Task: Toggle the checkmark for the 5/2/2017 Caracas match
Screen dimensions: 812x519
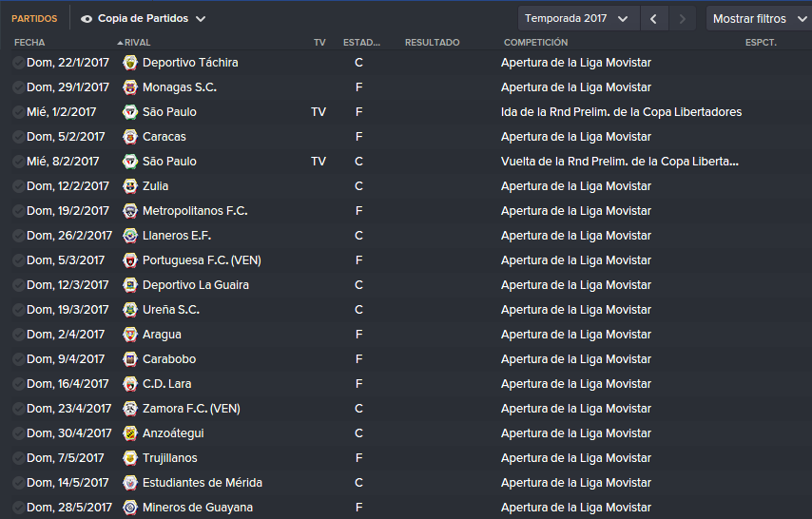Action: [x=18, y=137]
